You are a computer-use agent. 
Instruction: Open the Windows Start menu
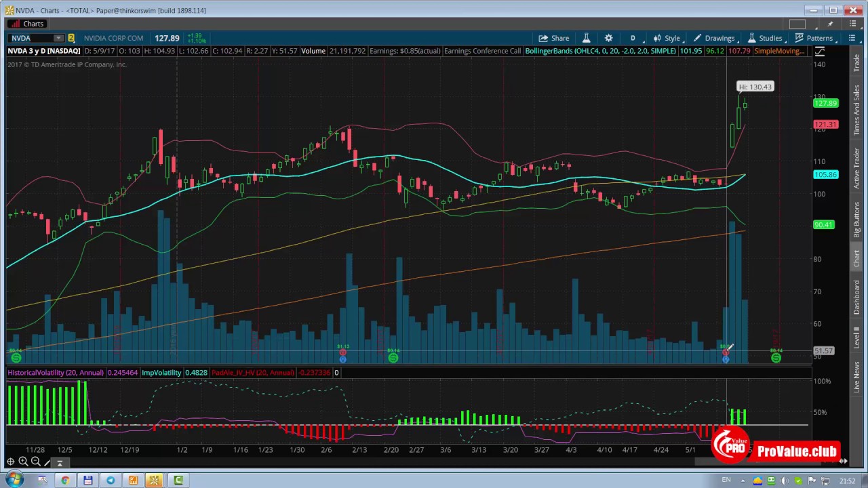(x=14, y=480)
